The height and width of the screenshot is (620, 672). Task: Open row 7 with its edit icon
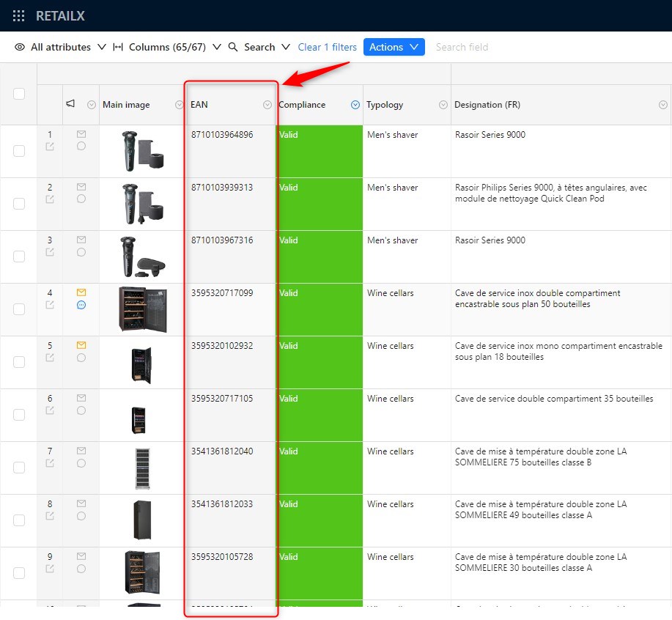click(x=50, y=463)
